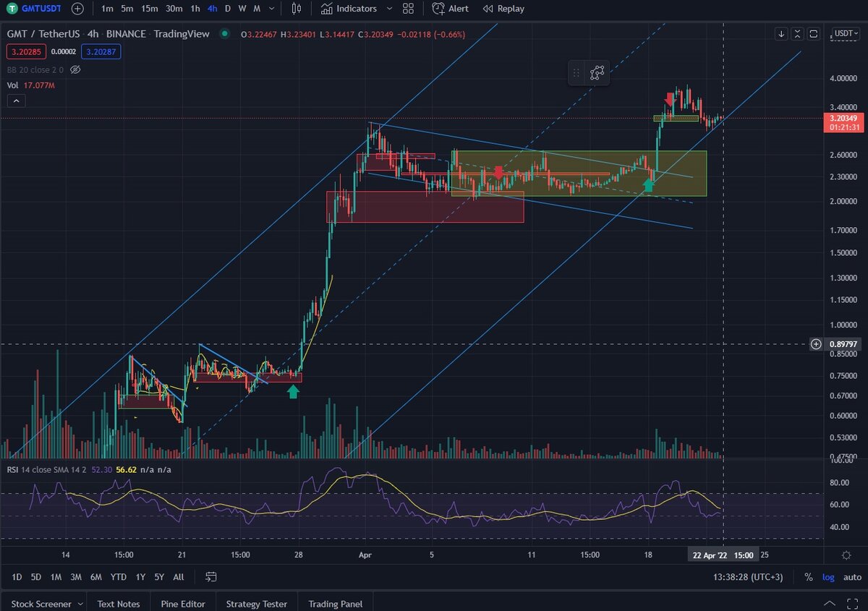
Task: Open the go to date calendar icon
Action: 211,577
